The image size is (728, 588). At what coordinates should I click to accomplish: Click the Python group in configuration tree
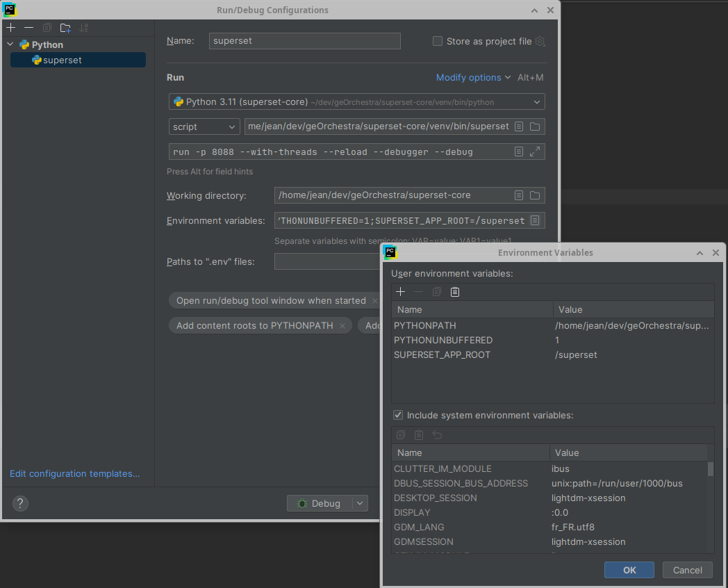47,44
